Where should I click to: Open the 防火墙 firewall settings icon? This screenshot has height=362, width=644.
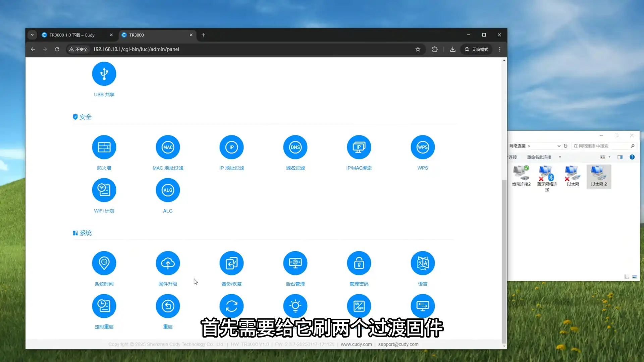click(x=104, y=147)
